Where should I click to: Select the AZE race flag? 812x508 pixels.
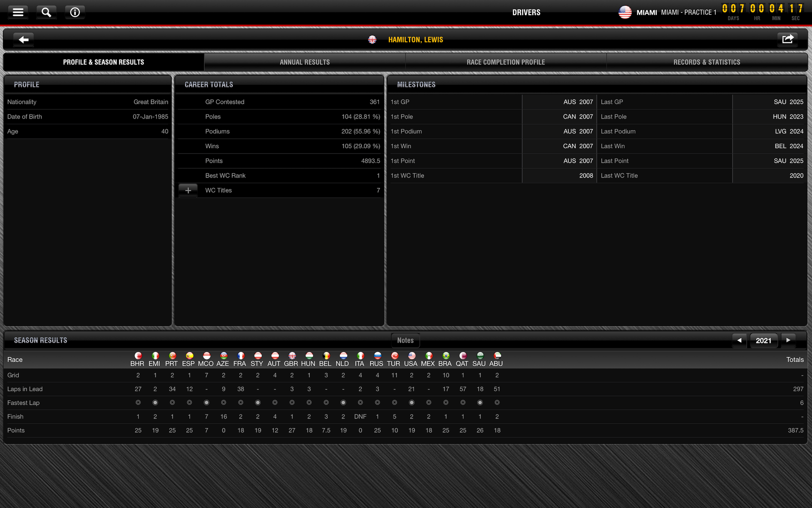224,356
